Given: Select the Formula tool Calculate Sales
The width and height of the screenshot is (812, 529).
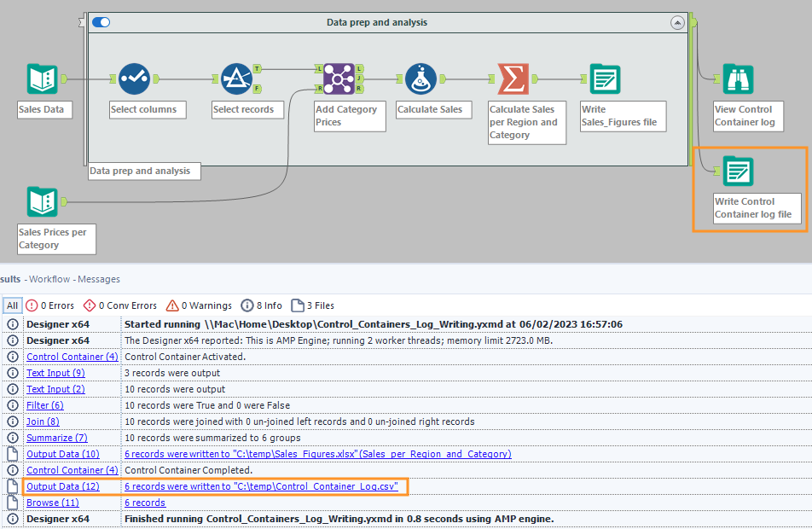Looking at the screenshot, I should point(420,79).
